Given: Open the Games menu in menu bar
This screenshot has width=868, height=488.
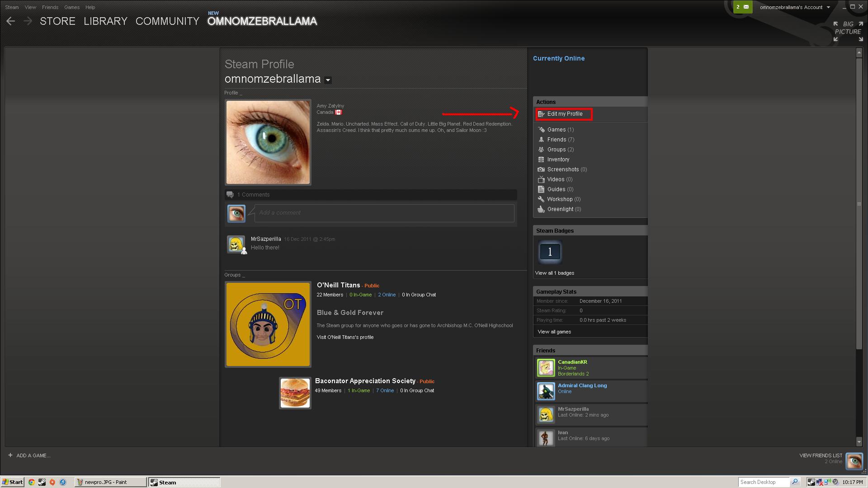Looking at the screenshot, I should tap(71, 7).
